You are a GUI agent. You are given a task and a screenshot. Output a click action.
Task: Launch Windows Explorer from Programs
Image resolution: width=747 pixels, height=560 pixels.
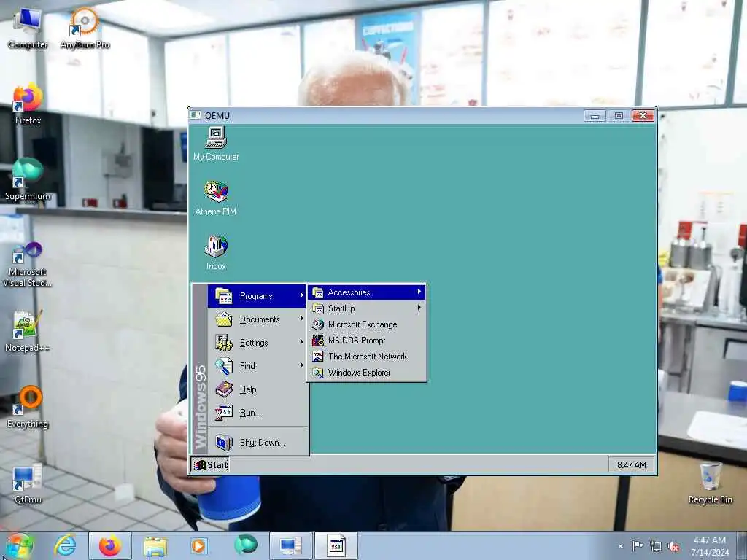tap(367, 373)
